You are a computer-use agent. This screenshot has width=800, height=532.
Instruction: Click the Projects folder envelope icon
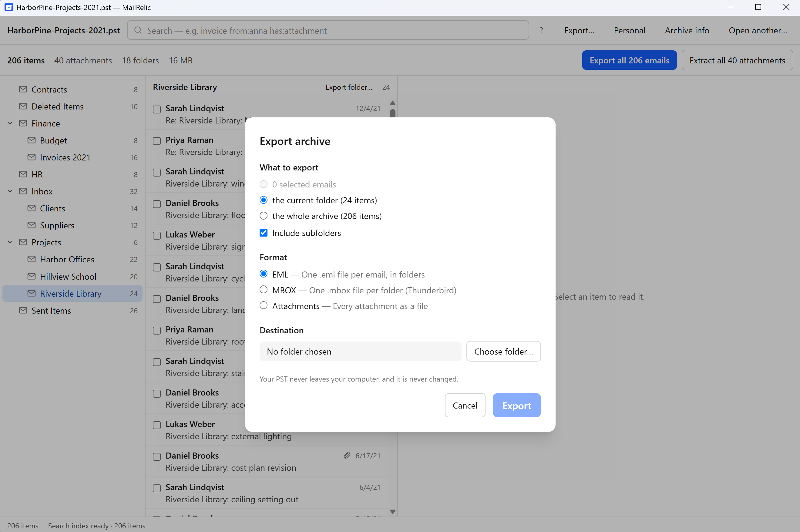[23, 242]
